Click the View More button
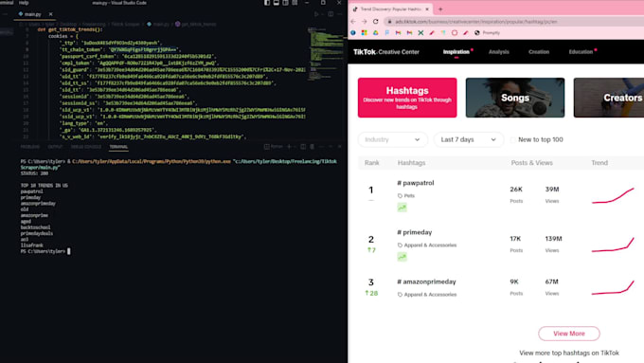Screen dimensions: 644x363 pos(569,334)
